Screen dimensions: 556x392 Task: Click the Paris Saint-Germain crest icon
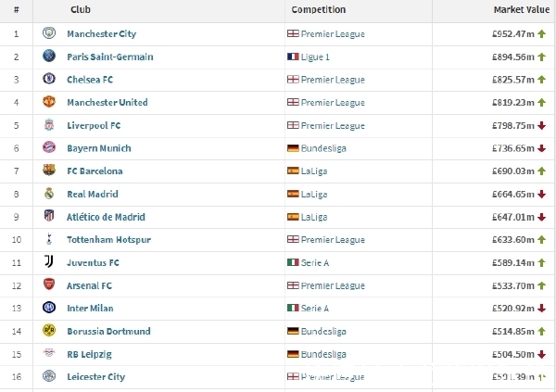tap(49, 56)
